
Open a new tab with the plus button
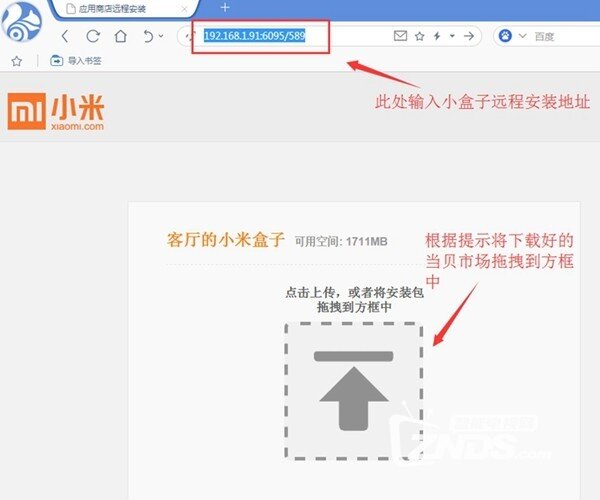pos(225,7)
